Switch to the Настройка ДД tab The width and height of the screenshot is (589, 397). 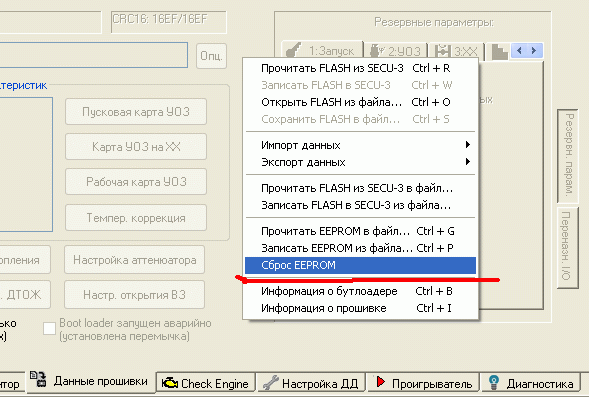point(311,383)
